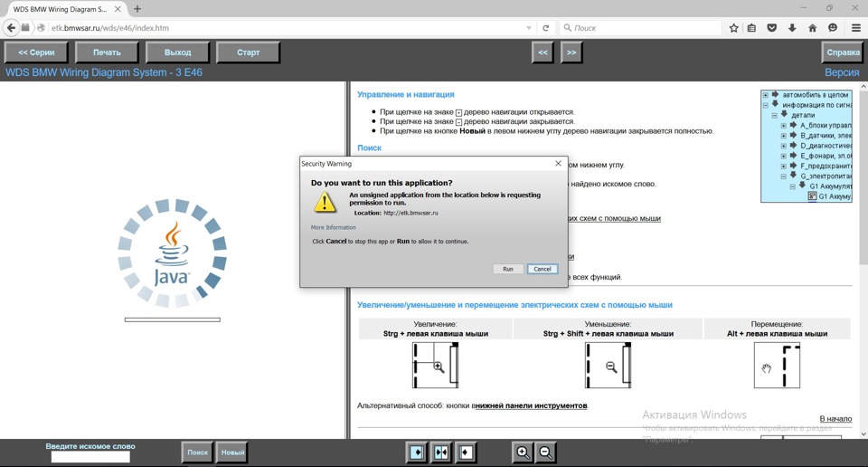The height and width of the screenshot is (467, 868).
Task: Click Run in the Security Warning dialog
Action: pos(507,269)
